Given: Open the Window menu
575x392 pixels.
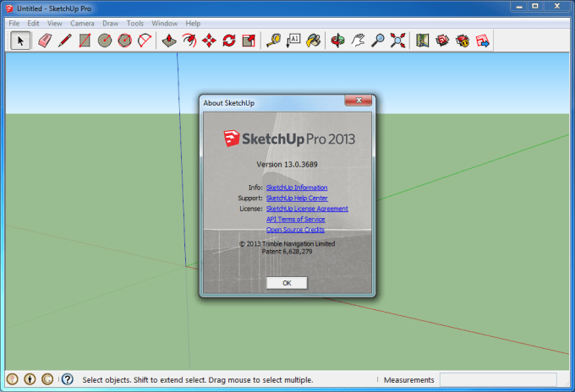Looking at the screenshot, I should point(165,24).
